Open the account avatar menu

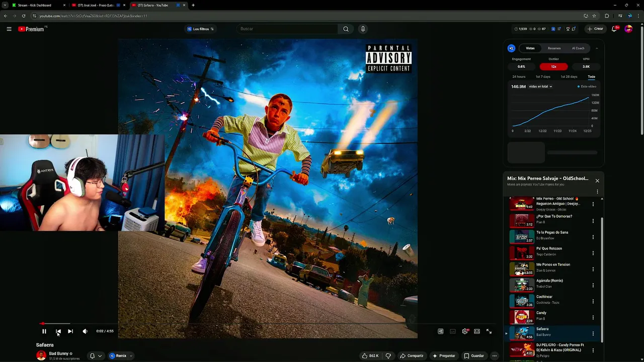point(628,29)
